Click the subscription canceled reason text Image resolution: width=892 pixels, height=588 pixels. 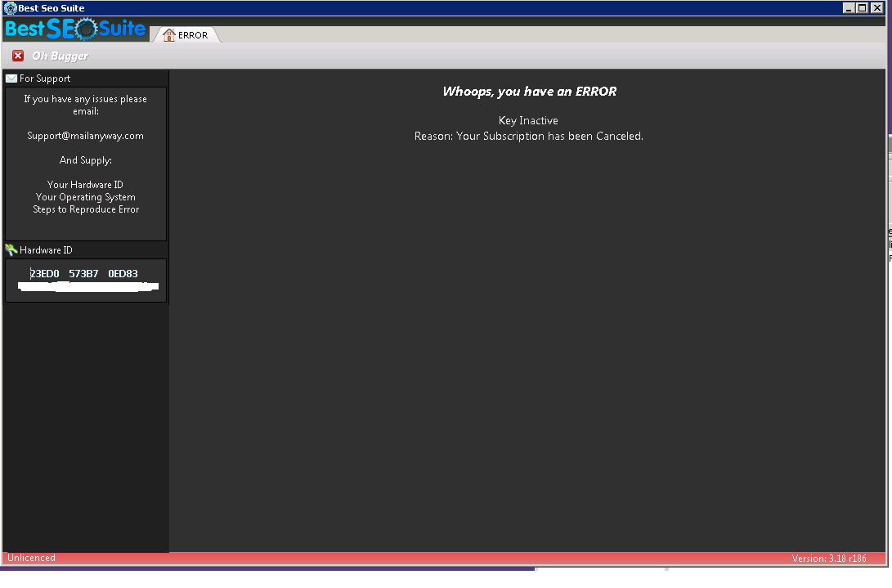pos(529,137)
